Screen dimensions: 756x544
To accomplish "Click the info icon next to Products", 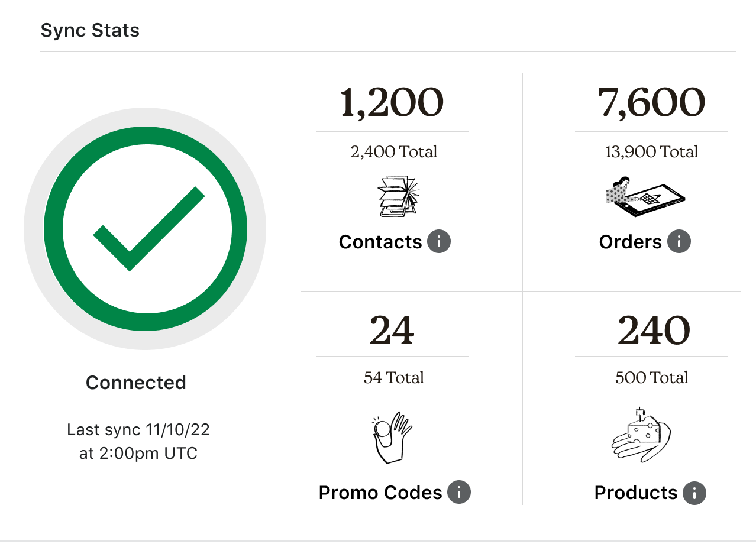I will 694,493.
